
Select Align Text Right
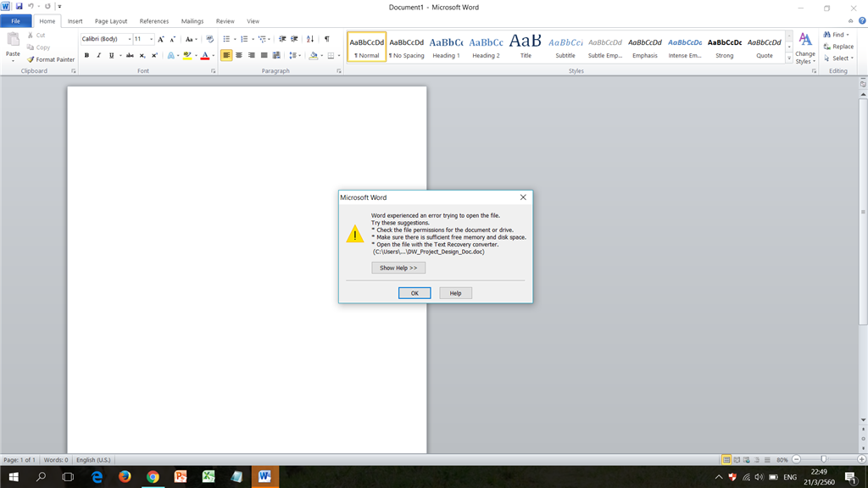251,55
